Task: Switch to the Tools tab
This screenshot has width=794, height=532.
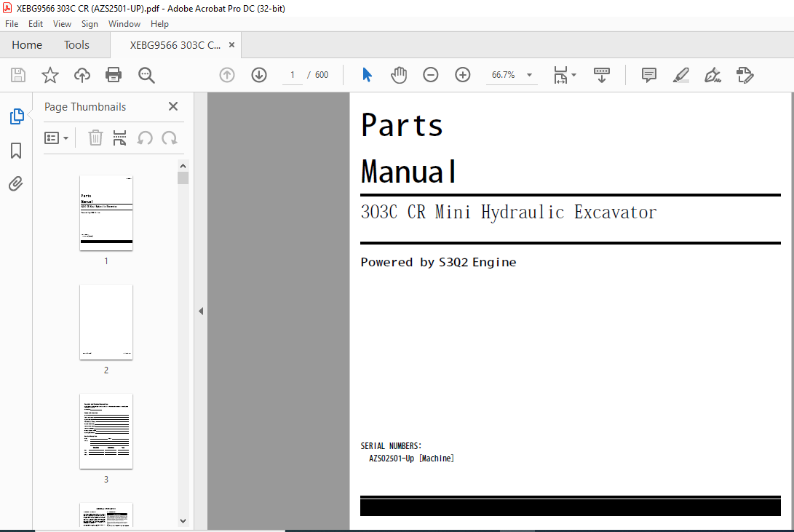Action: tap(76, 45)
